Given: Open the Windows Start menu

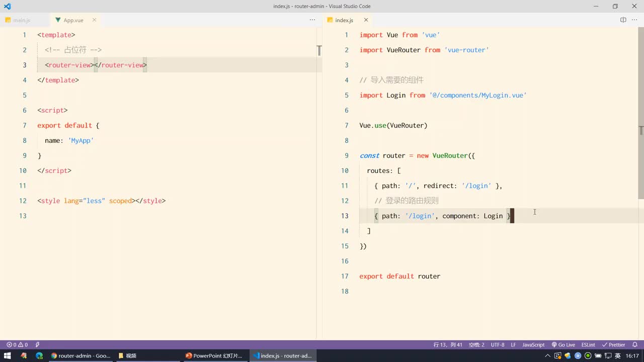Looking at the screenshot, I should tap(8, 355).
